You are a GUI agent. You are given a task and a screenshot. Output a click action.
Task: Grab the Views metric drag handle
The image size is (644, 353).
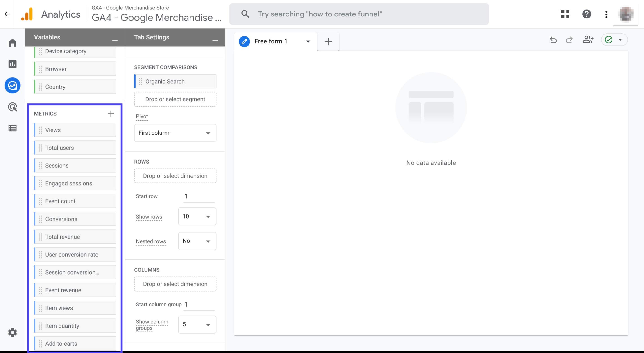pyautogui.click(x=40, y=130)
